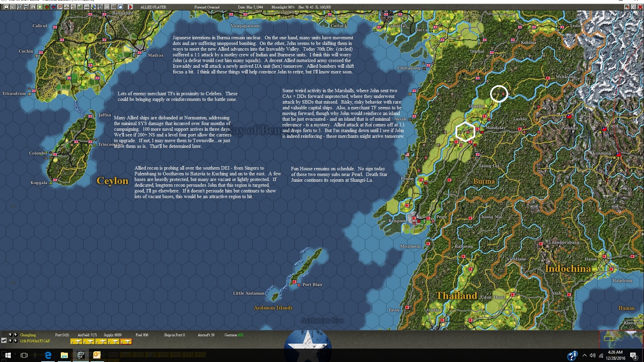Click the ALLIED PLAYER label

[154, 7]
